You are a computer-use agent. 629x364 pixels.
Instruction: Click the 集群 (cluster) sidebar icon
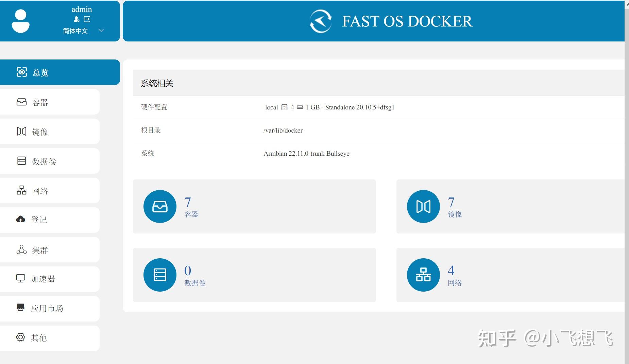coord(21,249)
